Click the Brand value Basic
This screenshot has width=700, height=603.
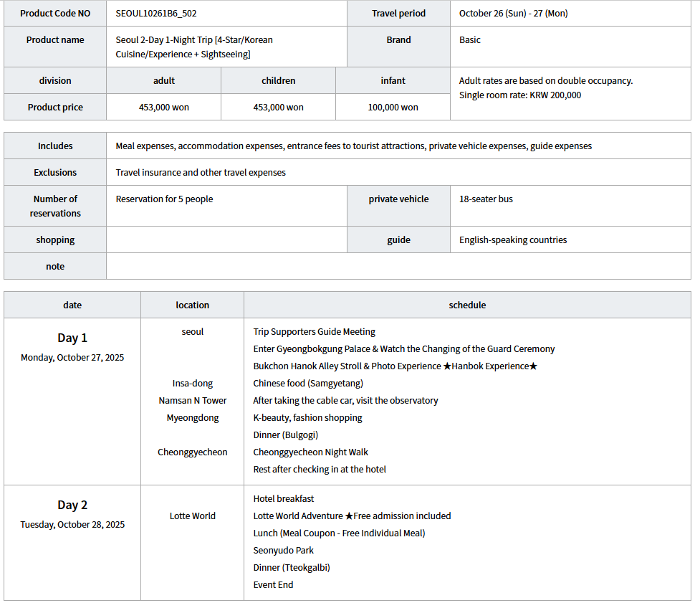coord(470,40)
